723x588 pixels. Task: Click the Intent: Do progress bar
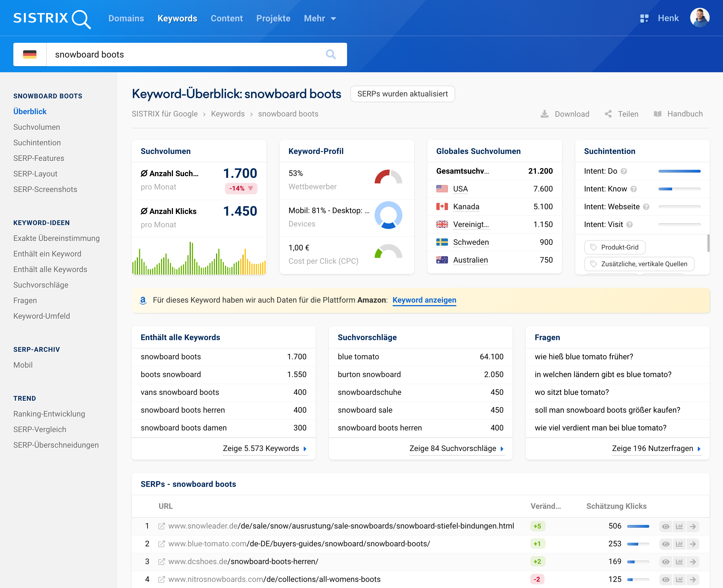coord(679,171)
